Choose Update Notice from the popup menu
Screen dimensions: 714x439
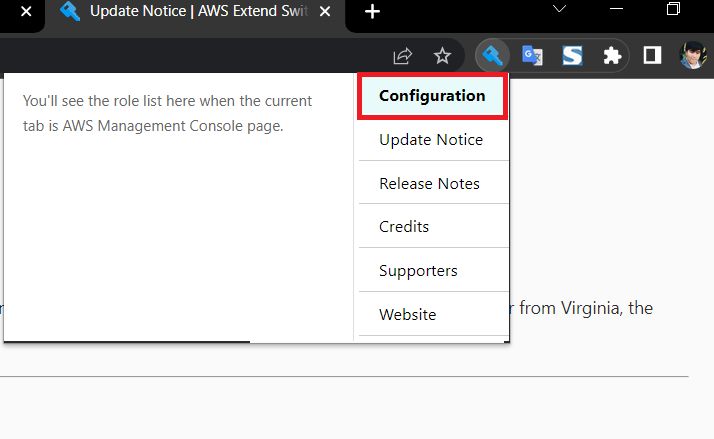[x=431, y=140]
